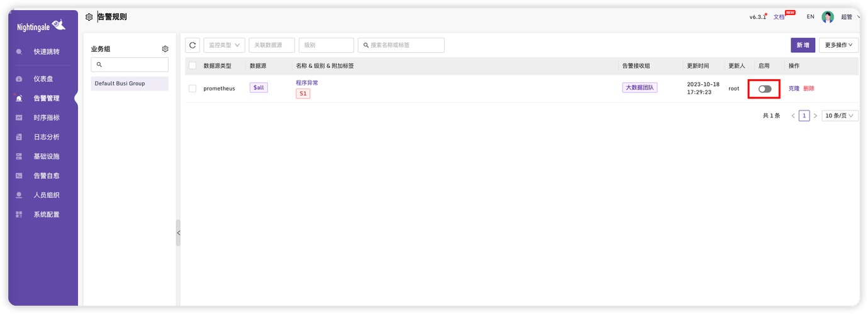The image size is (868, 314).
Task: Open the business group settings gear
Action: click(165, 49)
